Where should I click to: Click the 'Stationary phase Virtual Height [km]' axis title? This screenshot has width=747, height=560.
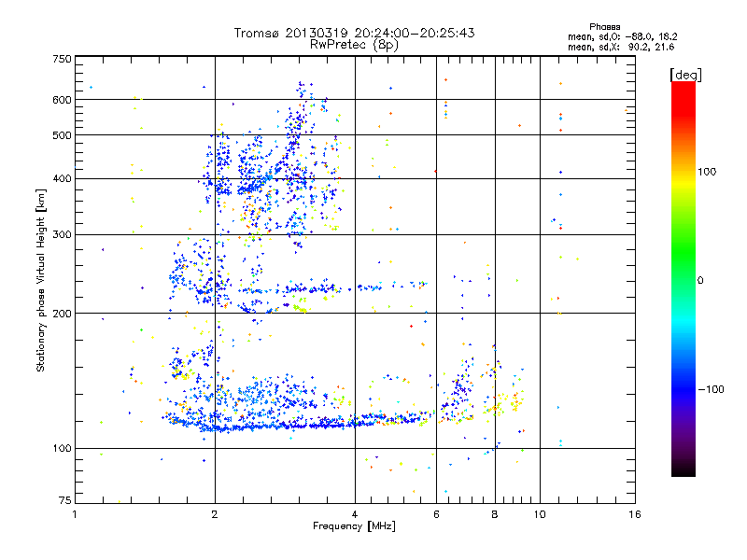(x=41, y=280)
